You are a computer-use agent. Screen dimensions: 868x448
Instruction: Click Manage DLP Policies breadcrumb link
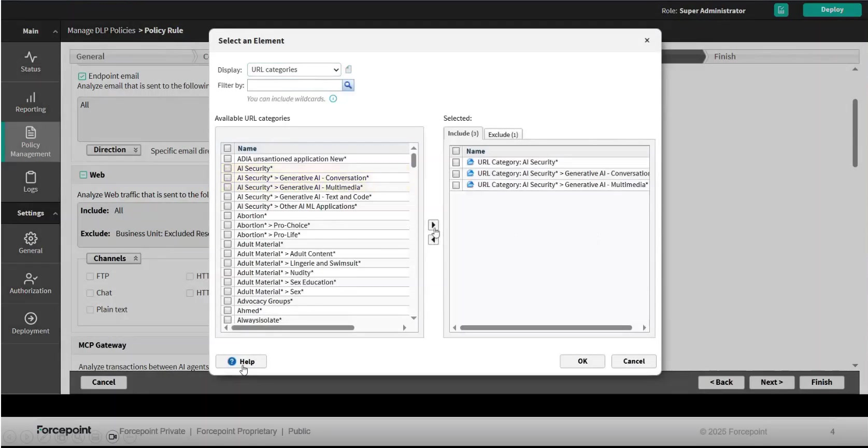pyautogui.click(x=101, y=31)
